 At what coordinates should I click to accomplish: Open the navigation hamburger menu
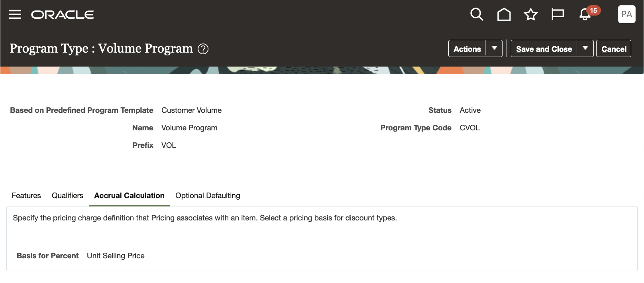coord(15,14)
